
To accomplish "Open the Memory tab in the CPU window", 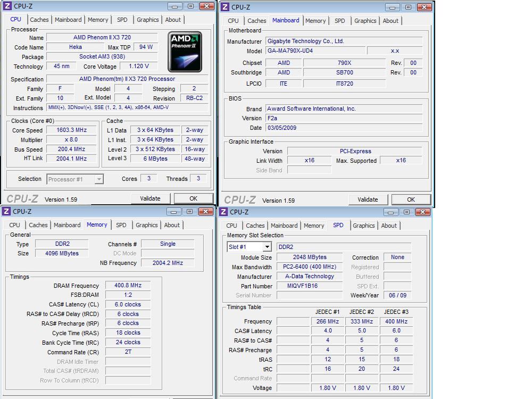I will (x=98, y=20).
